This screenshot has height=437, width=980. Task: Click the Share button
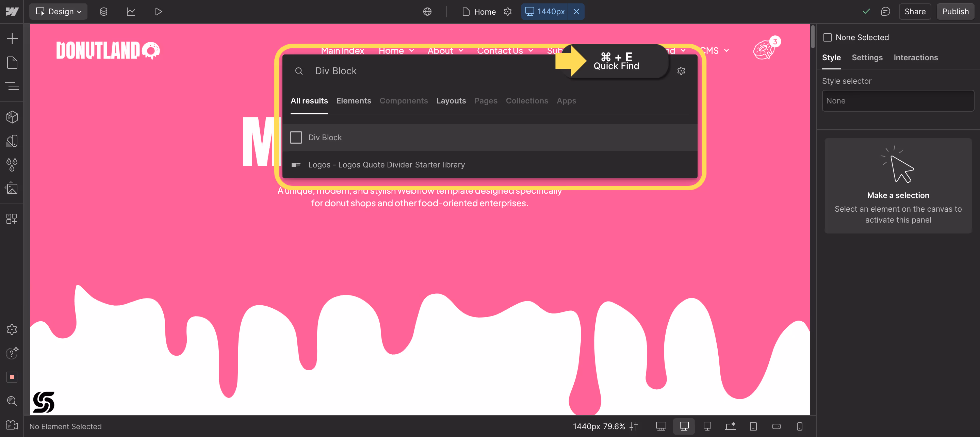point(915,12)
